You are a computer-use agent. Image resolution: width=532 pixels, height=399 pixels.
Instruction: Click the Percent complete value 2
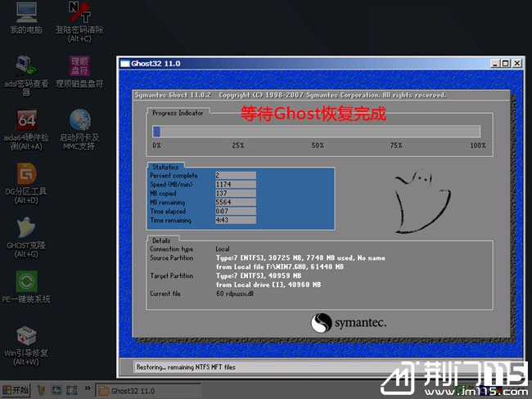click(236, 175)
